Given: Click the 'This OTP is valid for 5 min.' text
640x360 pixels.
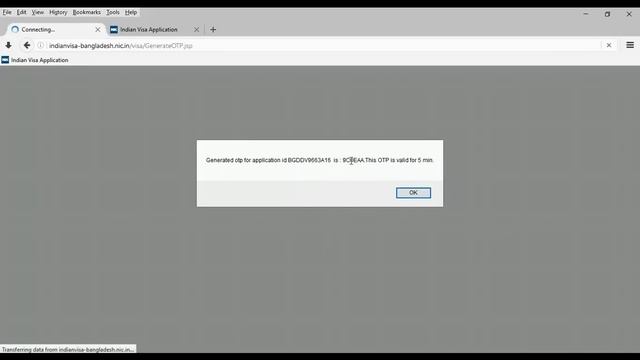Looking at the screenshot, I should (399, 160).
